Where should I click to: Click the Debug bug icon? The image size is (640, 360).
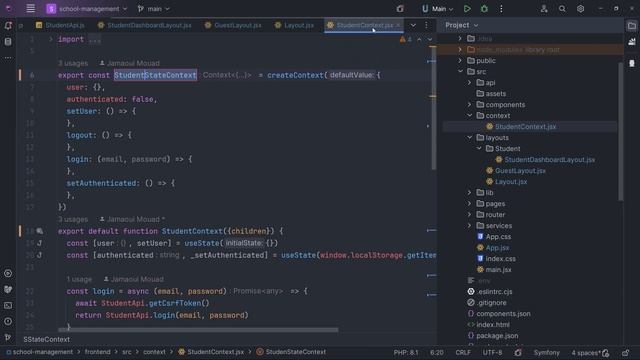click(x=484, y=9)
